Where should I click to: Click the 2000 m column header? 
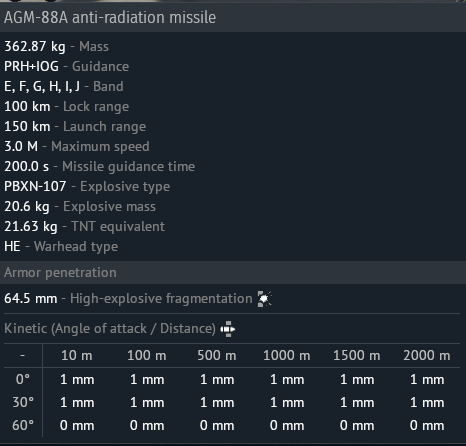coord(427,356)
